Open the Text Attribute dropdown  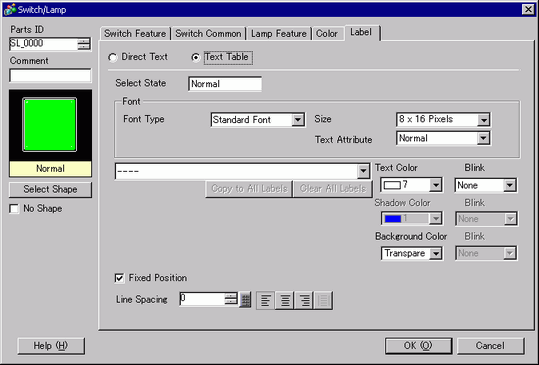tap(483, 138)
